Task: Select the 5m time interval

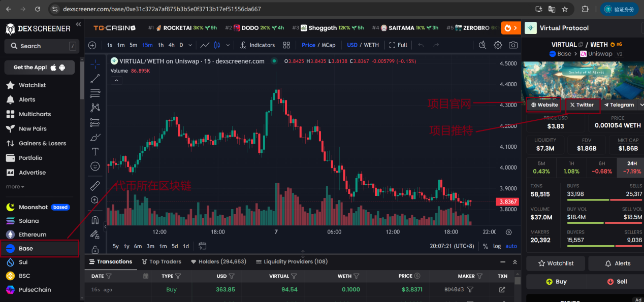Action: pyautogui.click(x=133, y=45)
